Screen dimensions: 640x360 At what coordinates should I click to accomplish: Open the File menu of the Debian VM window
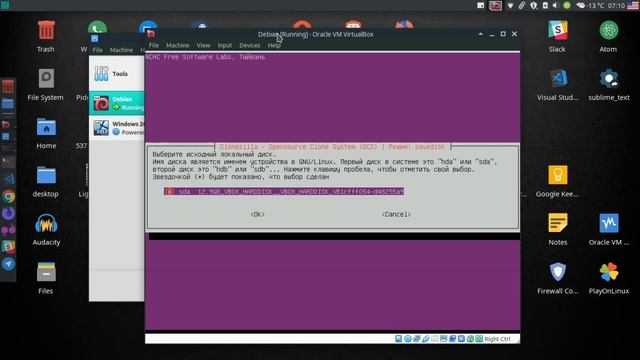153,45
